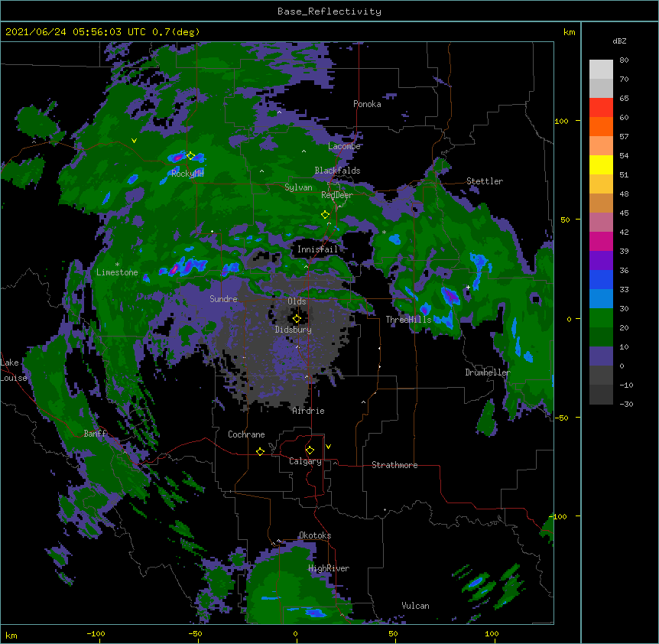
Task: Click the Airdrie city label
Action: (309, 411)
